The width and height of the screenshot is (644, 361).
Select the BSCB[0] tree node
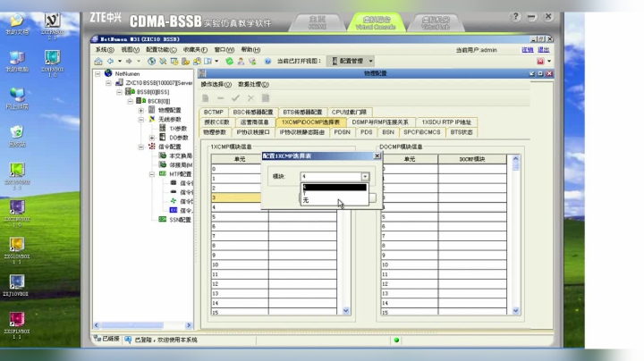point(159,101)
